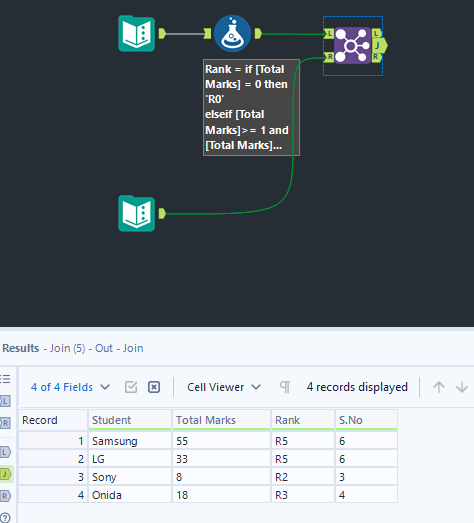Click the Join tool R input anchor
The width and height of the screenshot is (474, 523).
pos(329,57)
